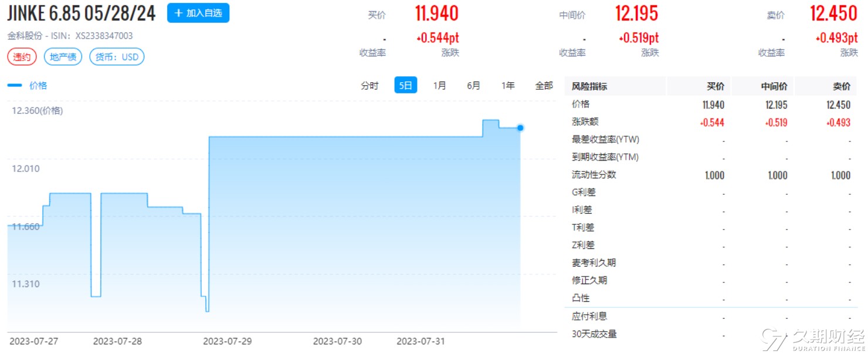Viewport: 868px width, 354px height.
Task: Switch chart range to 1月
Action: pyautogui.click(x=439, y=86)
